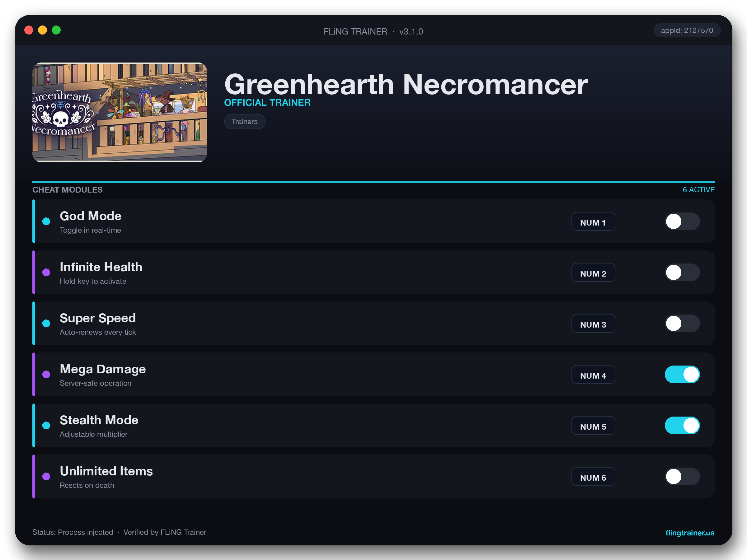
Task: Click the 'CHEAT MODULES' section header
Action: [68, 190]
